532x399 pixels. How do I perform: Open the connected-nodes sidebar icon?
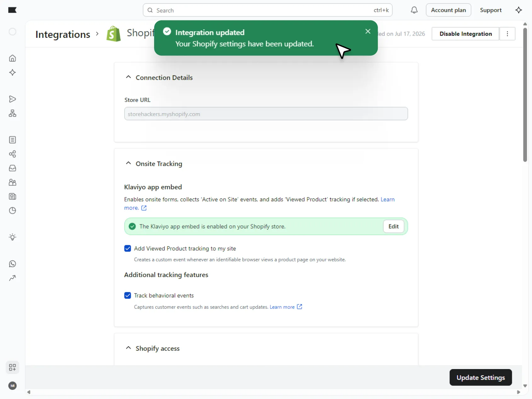click(x=12, y=154)
